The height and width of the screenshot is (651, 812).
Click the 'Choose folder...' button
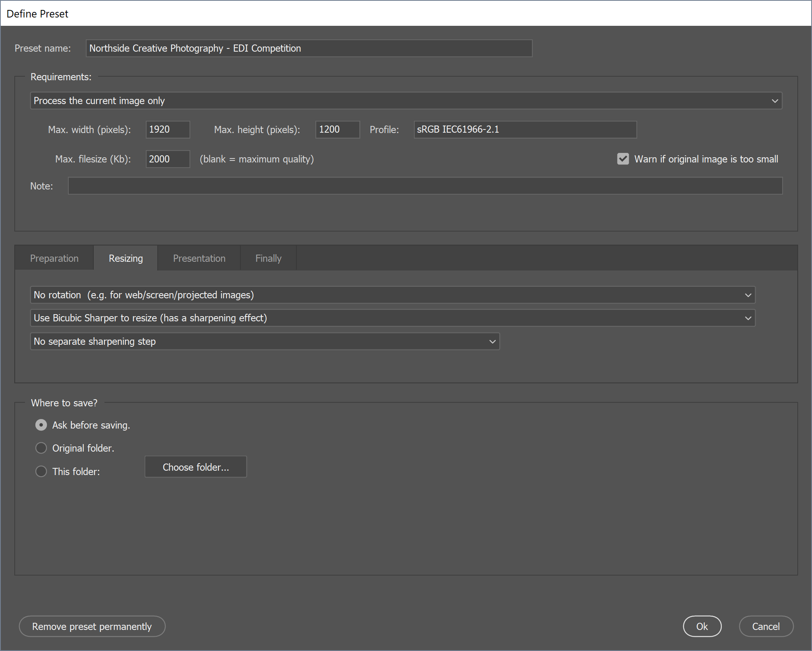point(196,467)
